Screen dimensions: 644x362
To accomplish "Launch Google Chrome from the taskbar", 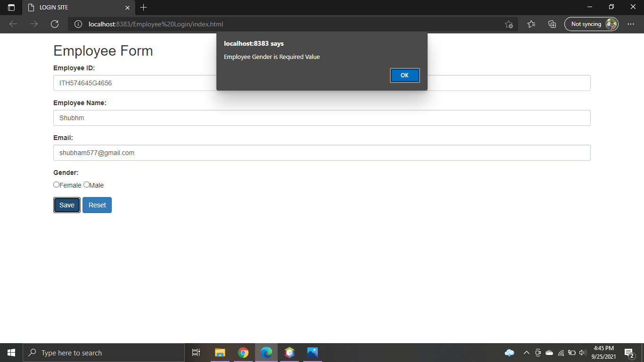I will tap(243, 352).
